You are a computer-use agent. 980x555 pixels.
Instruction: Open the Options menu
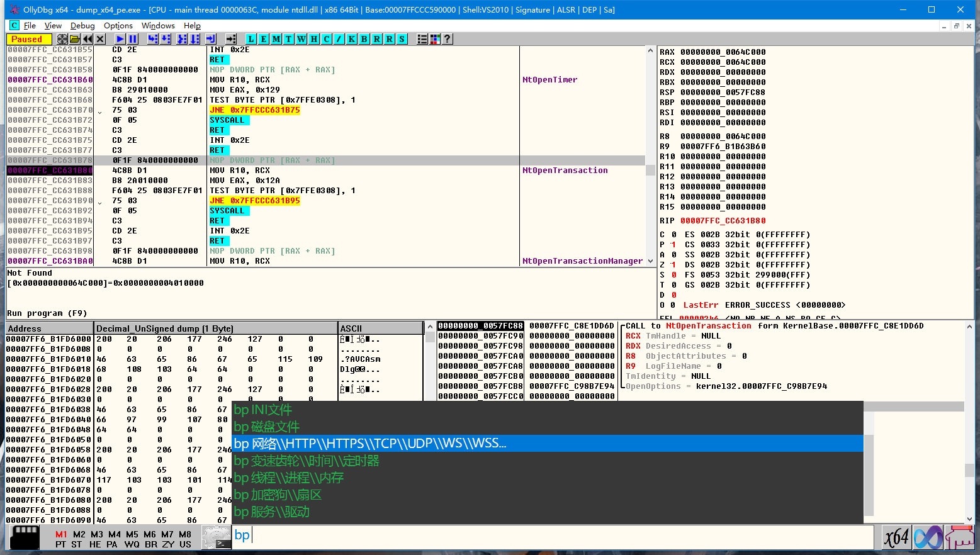118,26
